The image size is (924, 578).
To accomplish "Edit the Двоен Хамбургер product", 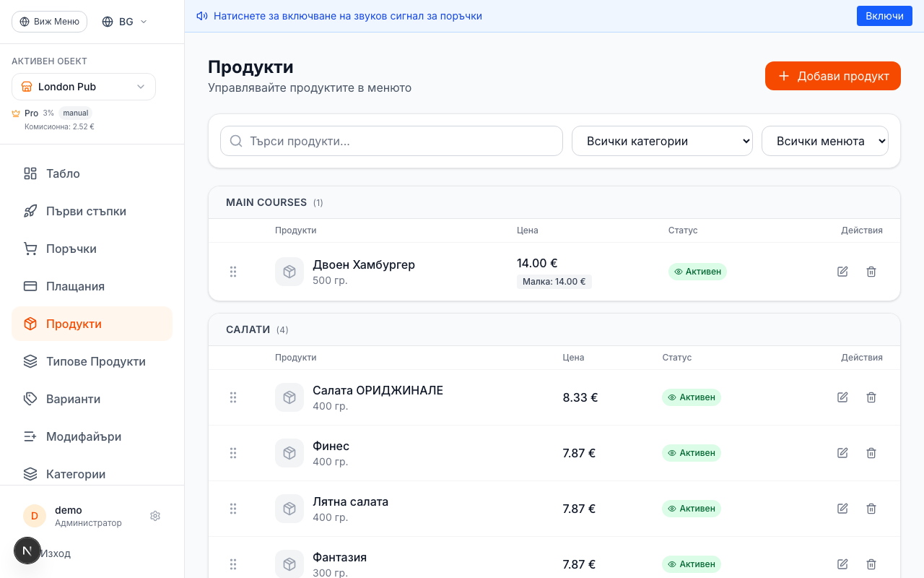I will click(842, 271).
